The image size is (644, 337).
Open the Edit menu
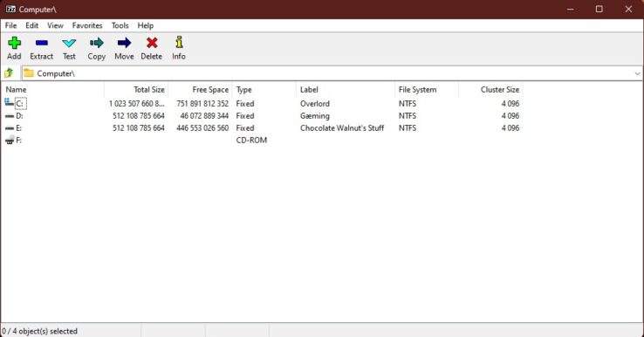[31, 25]
